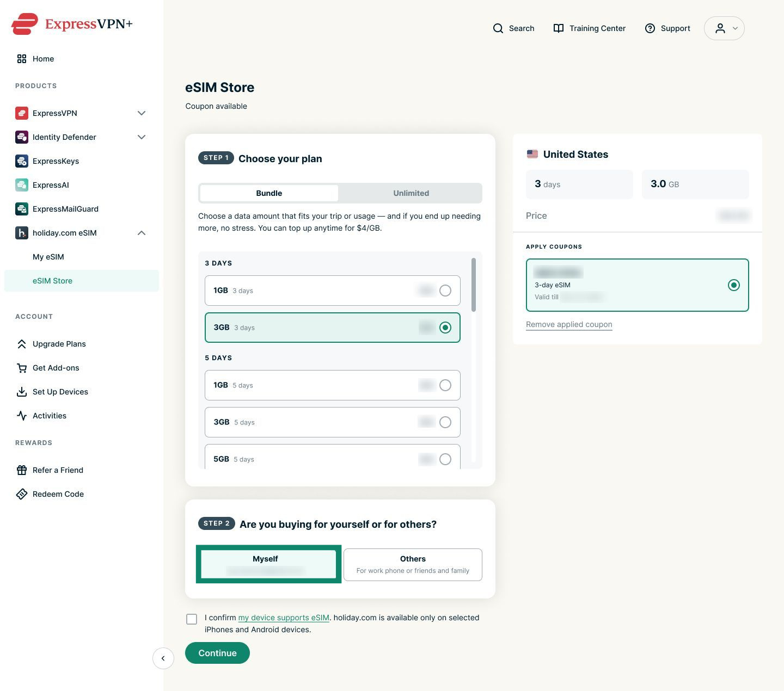Click the ExpressMailGuard product icon
The height and width of the screenshot is (691, 784).
point(22,209)
